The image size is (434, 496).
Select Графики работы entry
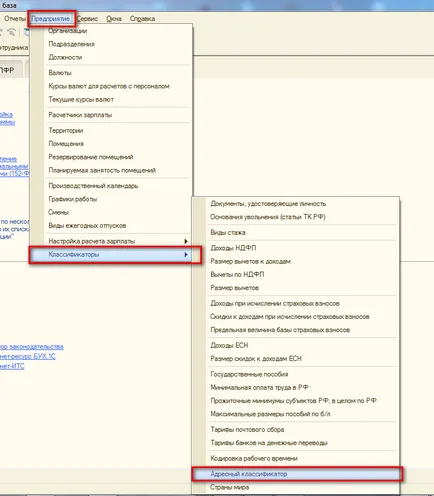(73, 199)
